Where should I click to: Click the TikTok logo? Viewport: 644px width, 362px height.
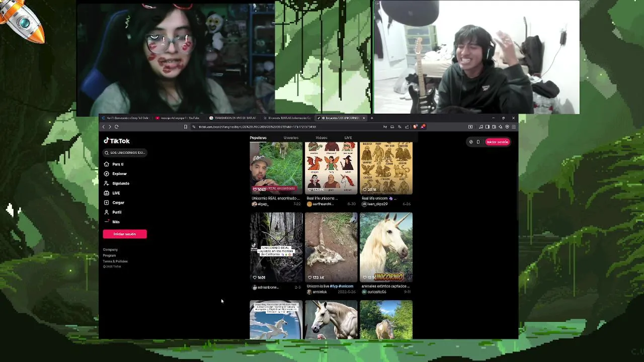[x=117, y=141]
